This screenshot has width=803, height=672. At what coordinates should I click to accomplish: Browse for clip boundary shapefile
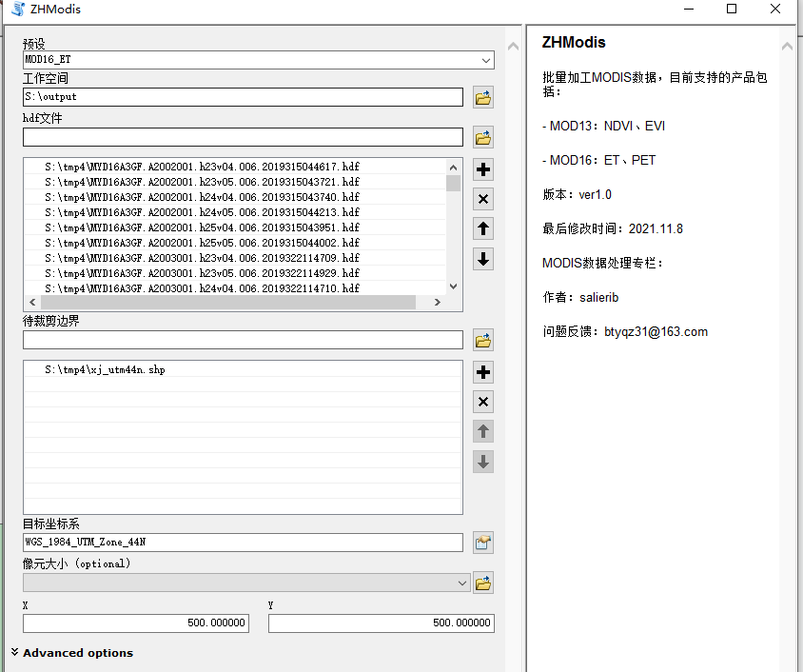pyautogui.click(x=483, y=340)
